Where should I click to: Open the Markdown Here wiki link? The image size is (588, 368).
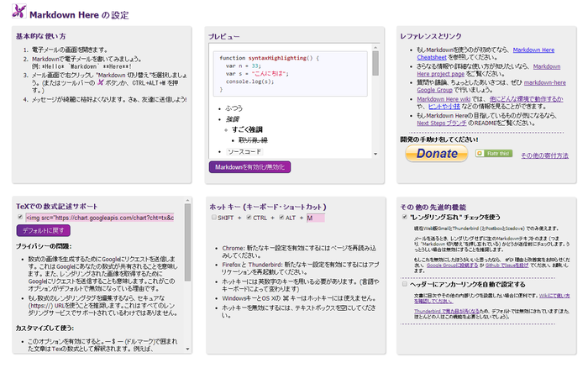coord(444,99)
